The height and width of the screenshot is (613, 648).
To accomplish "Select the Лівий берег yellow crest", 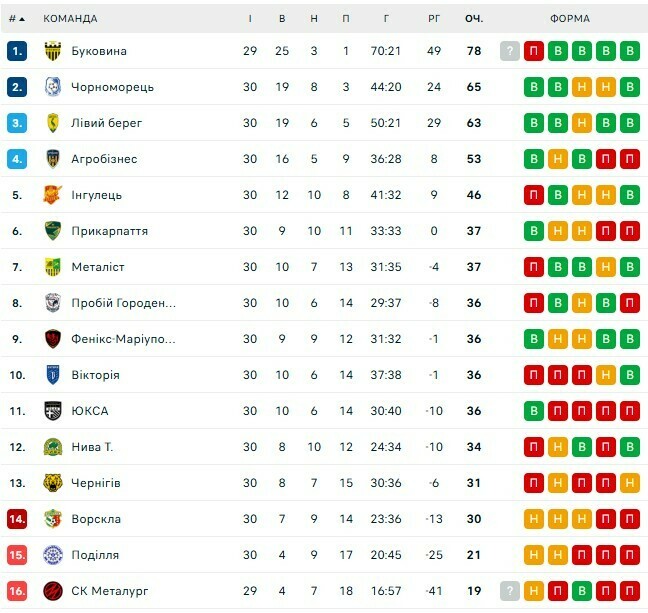I will coord(53,123).
